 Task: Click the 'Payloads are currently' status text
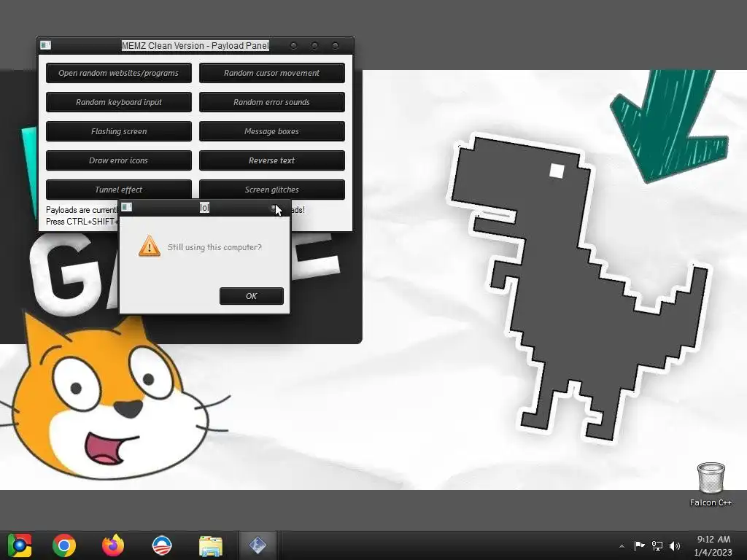coord(82,210)
